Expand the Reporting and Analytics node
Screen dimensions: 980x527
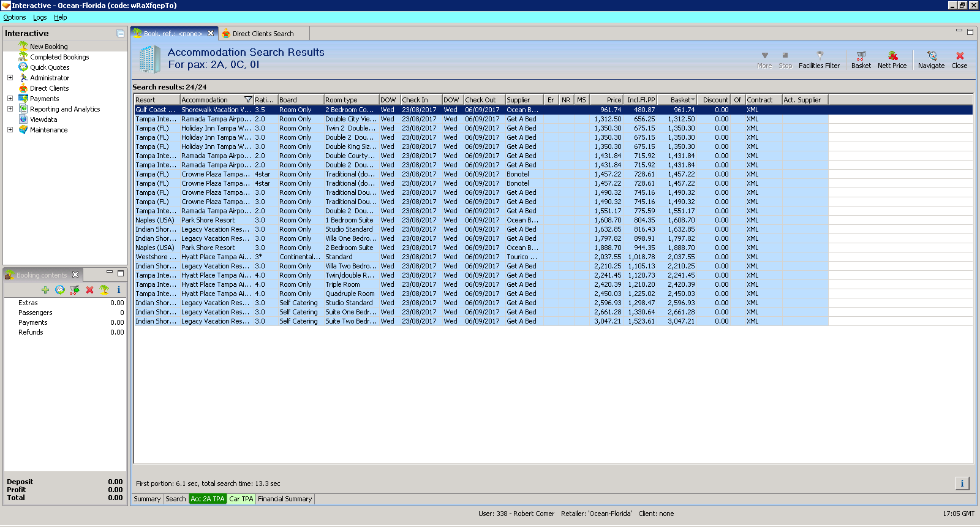(10, 108)
